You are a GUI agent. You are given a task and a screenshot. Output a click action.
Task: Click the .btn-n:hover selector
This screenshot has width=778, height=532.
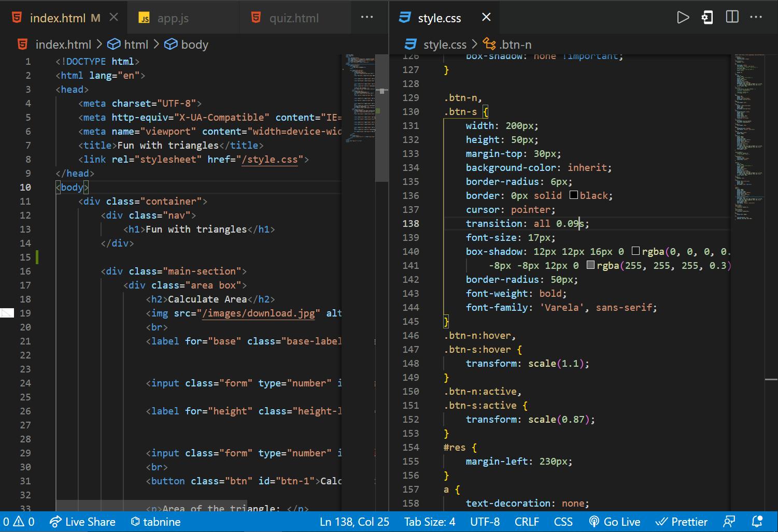[479, 335]
